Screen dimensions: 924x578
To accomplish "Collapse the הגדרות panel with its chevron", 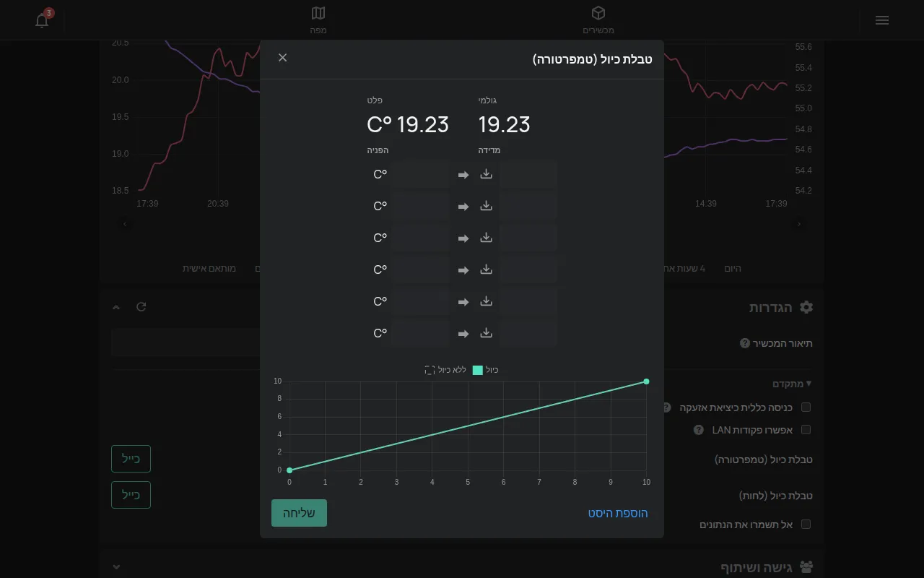I will click(116, 307).
